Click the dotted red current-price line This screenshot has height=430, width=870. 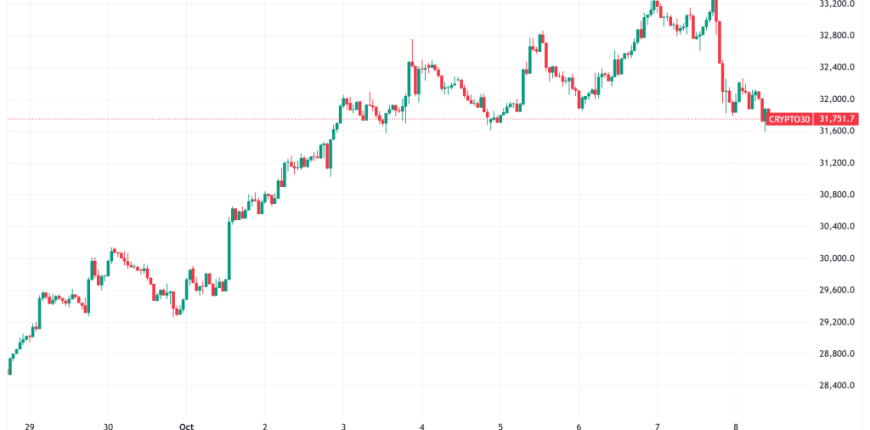[300, 119]
